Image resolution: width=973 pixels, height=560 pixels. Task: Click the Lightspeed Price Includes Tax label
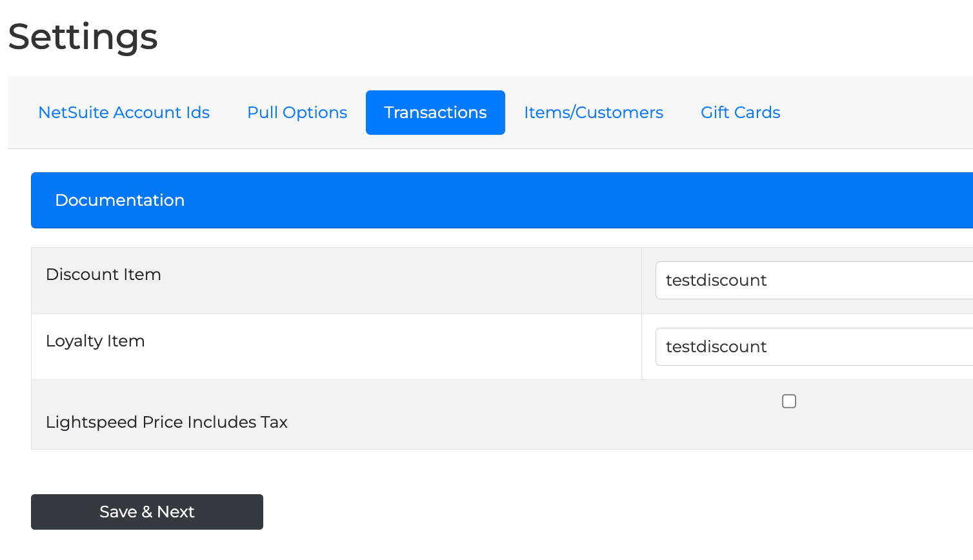pyautogui.click(x=166, y=422)
